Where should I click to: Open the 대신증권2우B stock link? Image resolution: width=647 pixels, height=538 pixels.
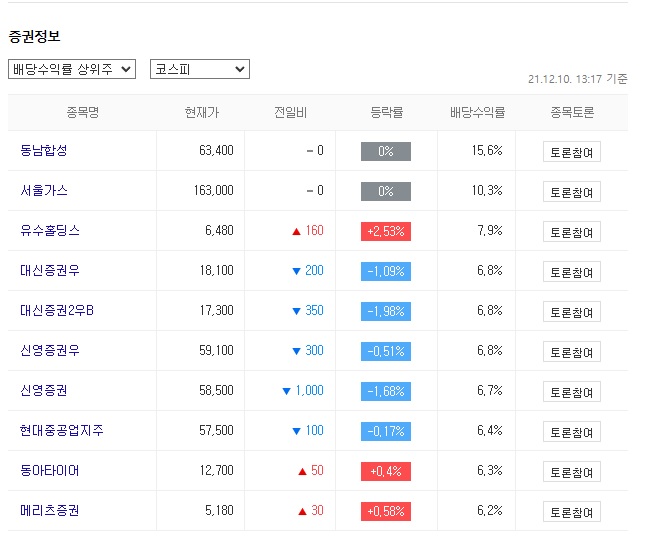pyautogui.click(x=57, y=311)
